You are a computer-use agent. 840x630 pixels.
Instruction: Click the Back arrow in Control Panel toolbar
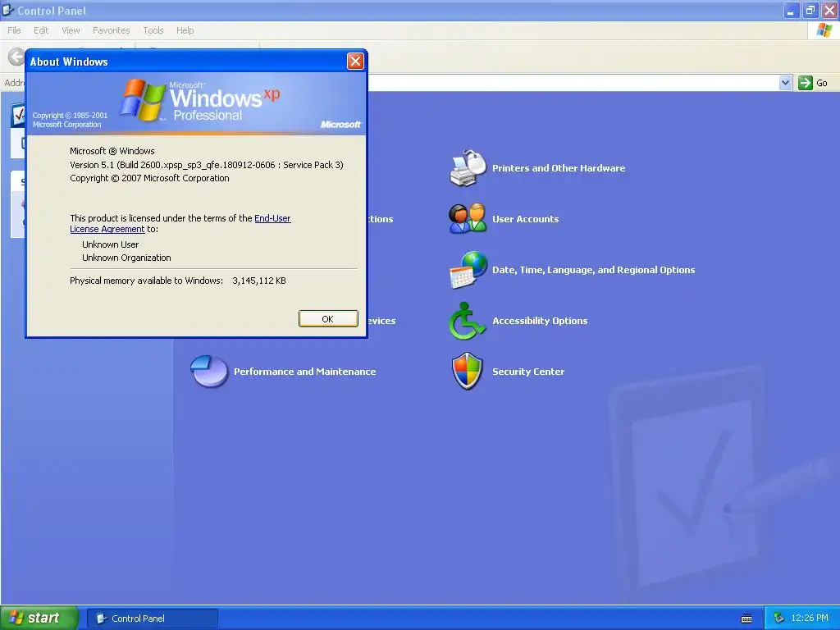tap(16, 57)
